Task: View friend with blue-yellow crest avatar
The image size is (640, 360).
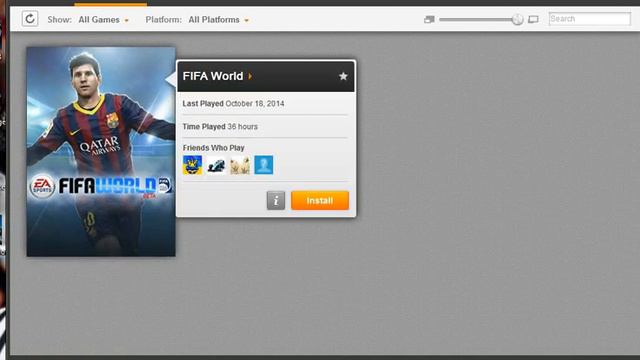Action: (192, 165)
